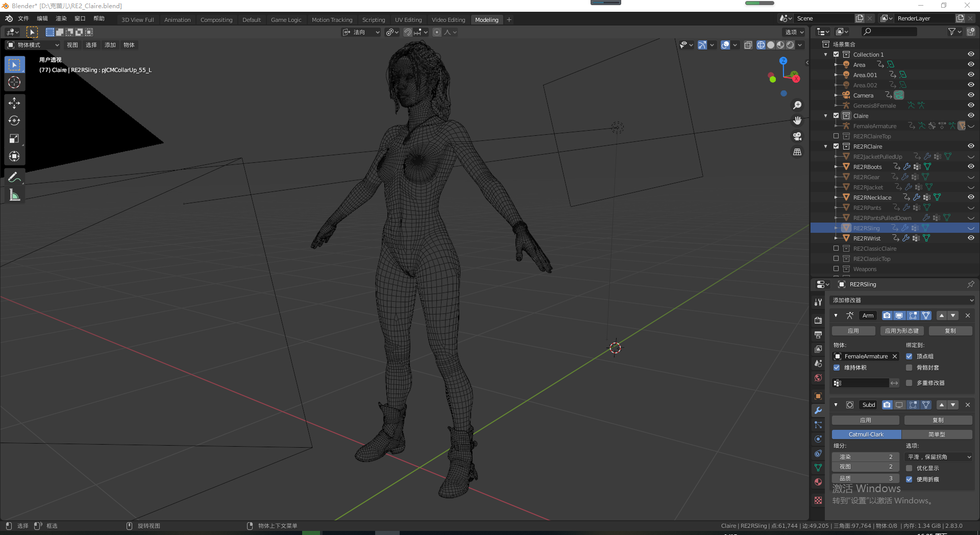Open the Active Tool settings tab
This screenshot has width=980, height=535.
[x=818, y=302]
